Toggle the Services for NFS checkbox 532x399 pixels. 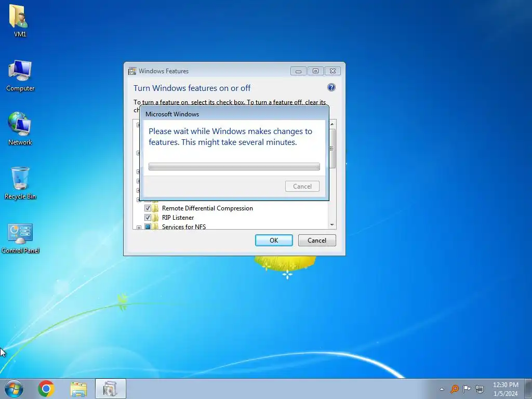click(148, 227)
